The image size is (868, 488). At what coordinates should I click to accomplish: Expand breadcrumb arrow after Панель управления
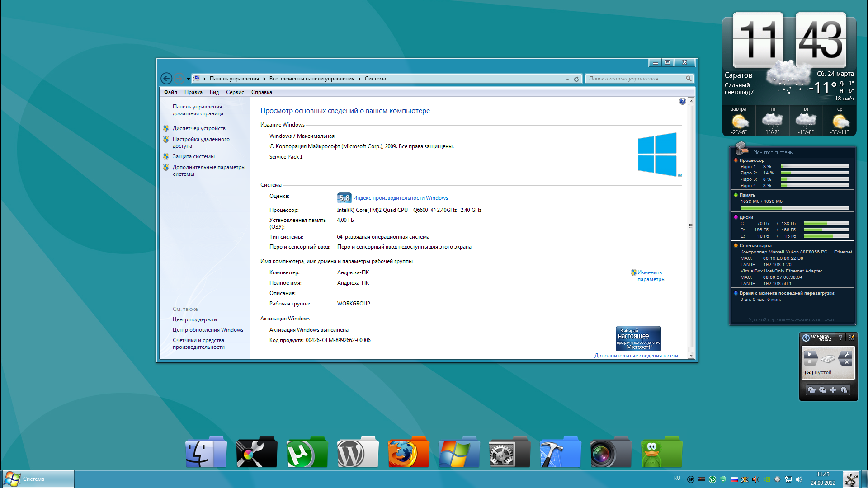264,79
